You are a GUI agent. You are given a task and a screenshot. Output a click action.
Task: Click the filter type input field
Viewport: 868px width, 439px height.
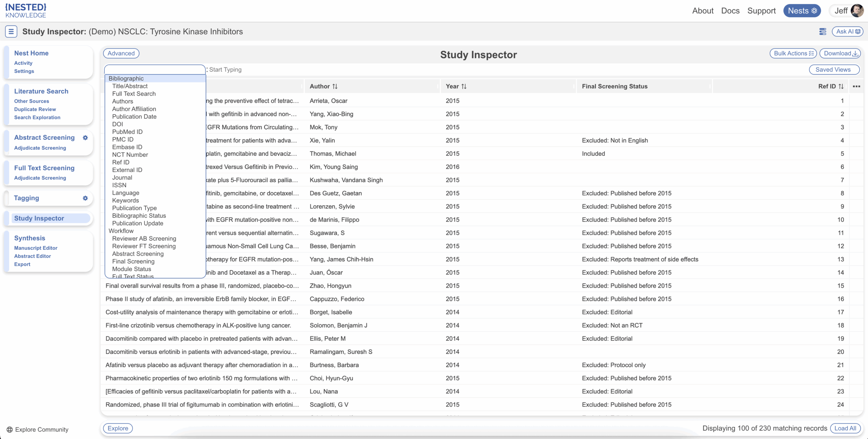155,69
